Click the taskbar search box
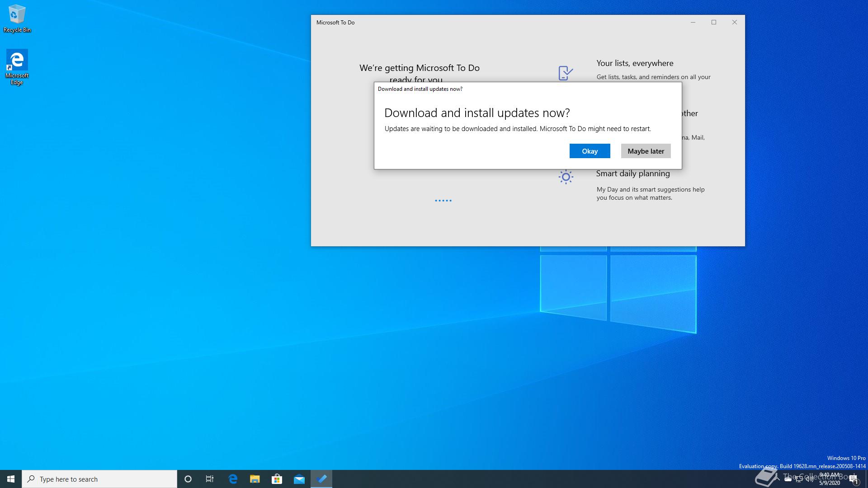 99,479
